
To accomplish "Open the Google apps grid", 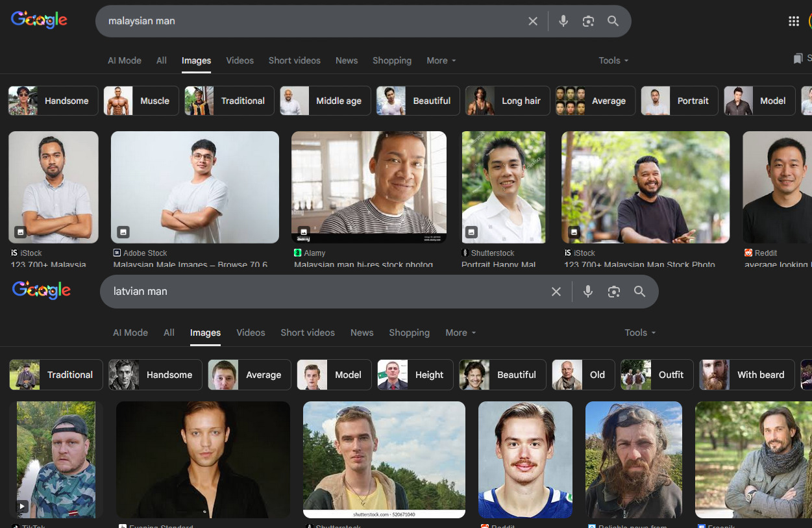I will (794, 21).
